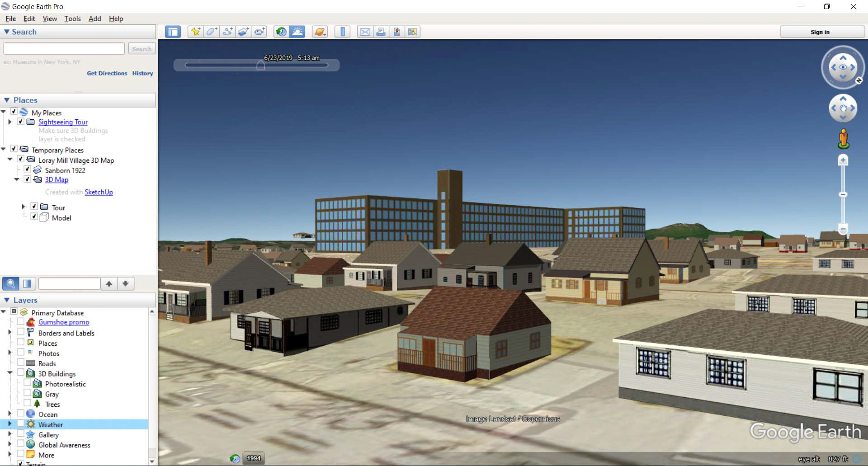This screenshot has width=868, height=466.
Task: Enable the Borders and Labels layer
Action: click(x=21, y=332)
